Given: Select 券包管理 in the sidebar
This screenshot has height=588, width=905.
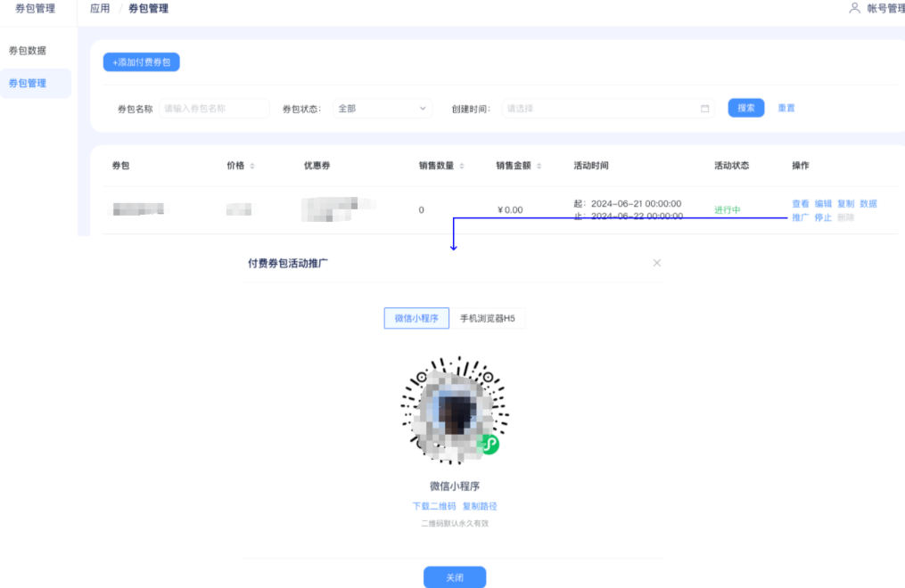Looking at the screenshot, I should tap(28, 84).
